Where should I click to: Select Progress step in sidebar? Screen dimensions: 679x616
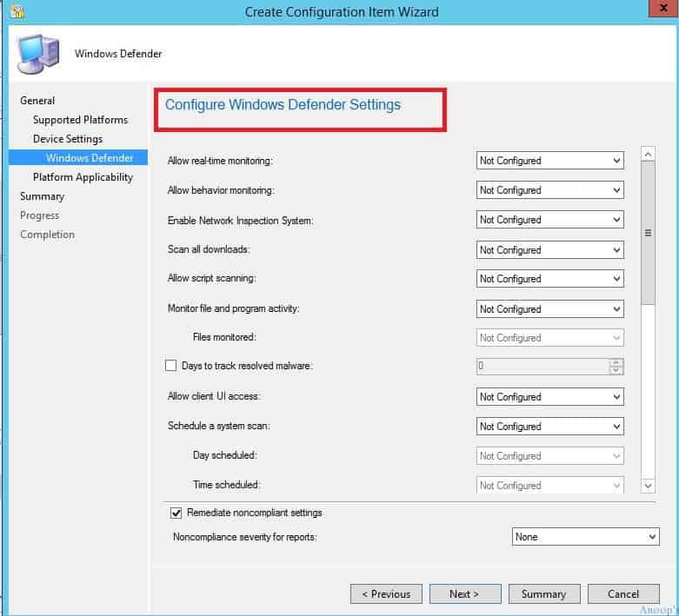39,215
